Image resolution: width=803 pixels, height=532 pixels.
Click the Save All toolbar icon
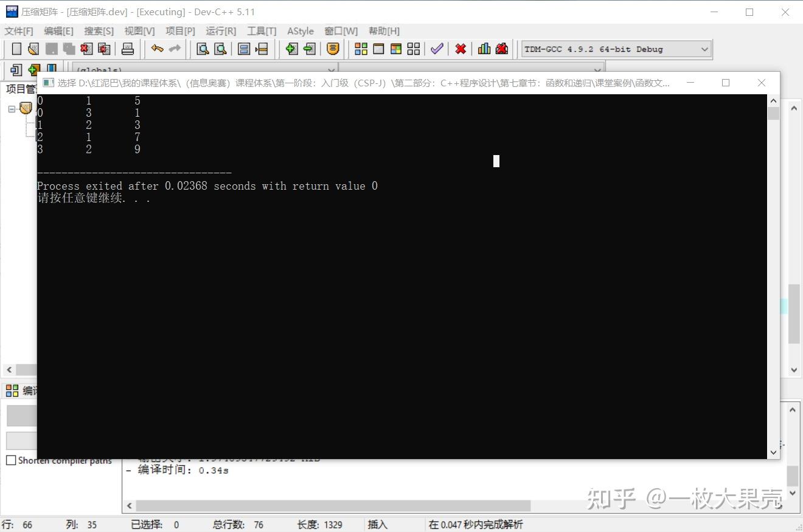click(69, 49)
